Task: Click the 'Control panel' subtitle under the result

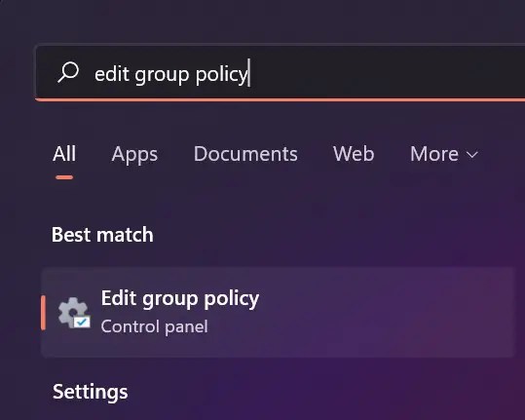Action: click(x=154, y=326)
